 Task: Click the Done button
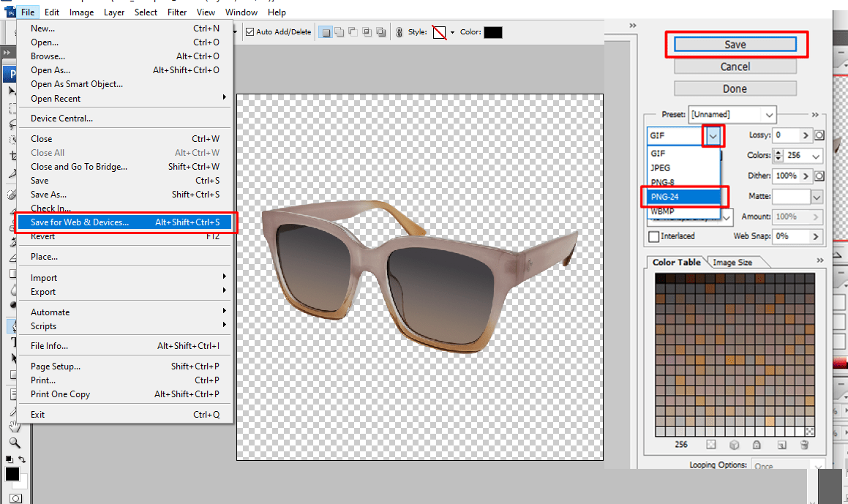735,88
